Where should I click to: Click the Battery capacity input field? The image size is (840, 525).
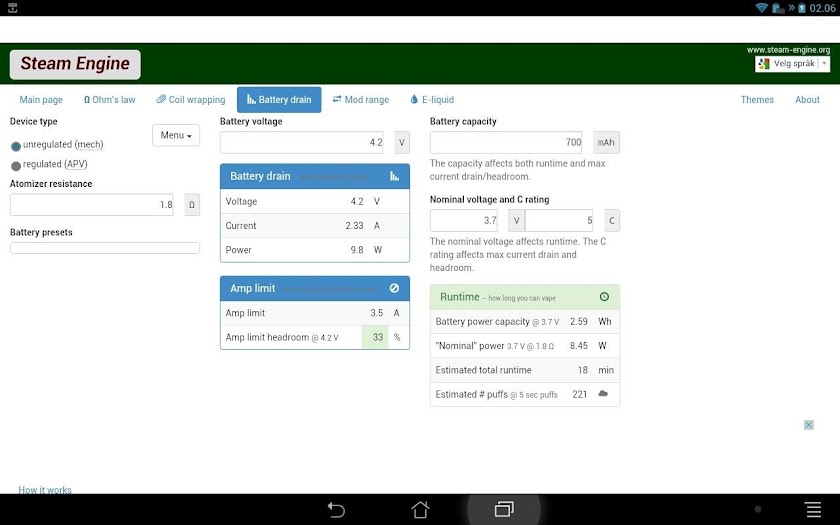506,142
